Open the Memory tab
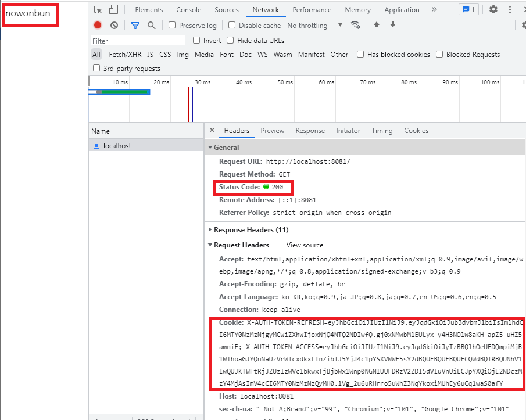This screenshot has width=526, height=420. click(358, 10)
